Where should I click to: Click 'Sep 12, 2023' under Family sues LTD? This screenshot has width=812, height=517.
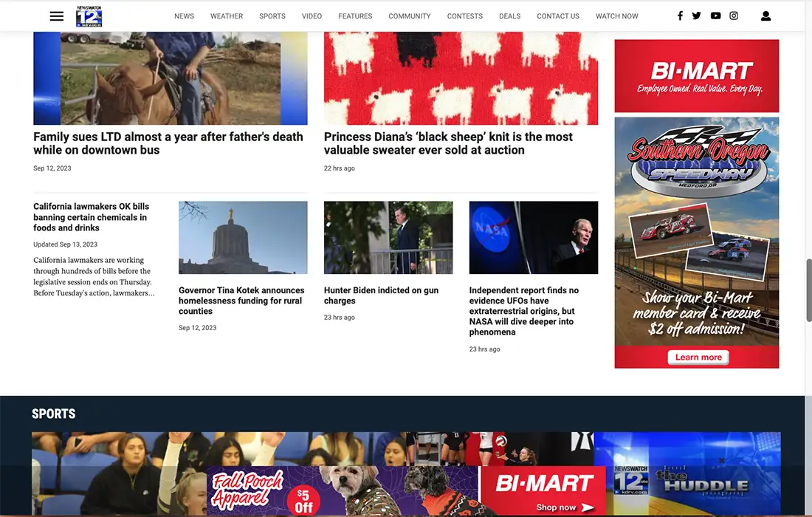pyautogui.click(x=52, y=168)
